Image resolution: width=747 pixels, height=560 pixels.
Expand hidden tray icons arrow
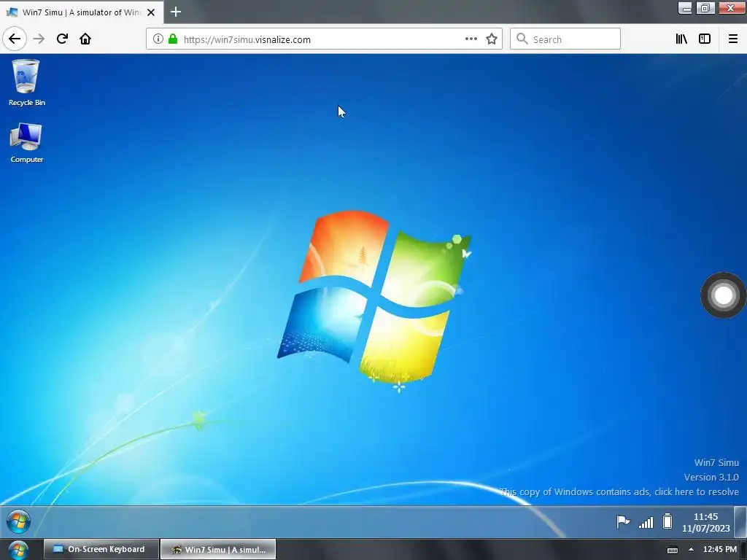tap(691, 550)
